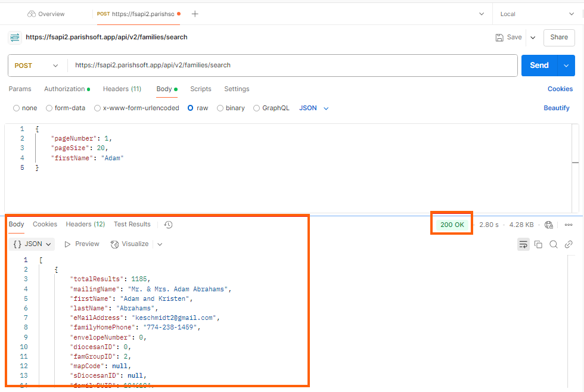
Task: Open the response JSON format dropdown
Action: [32, 244]
